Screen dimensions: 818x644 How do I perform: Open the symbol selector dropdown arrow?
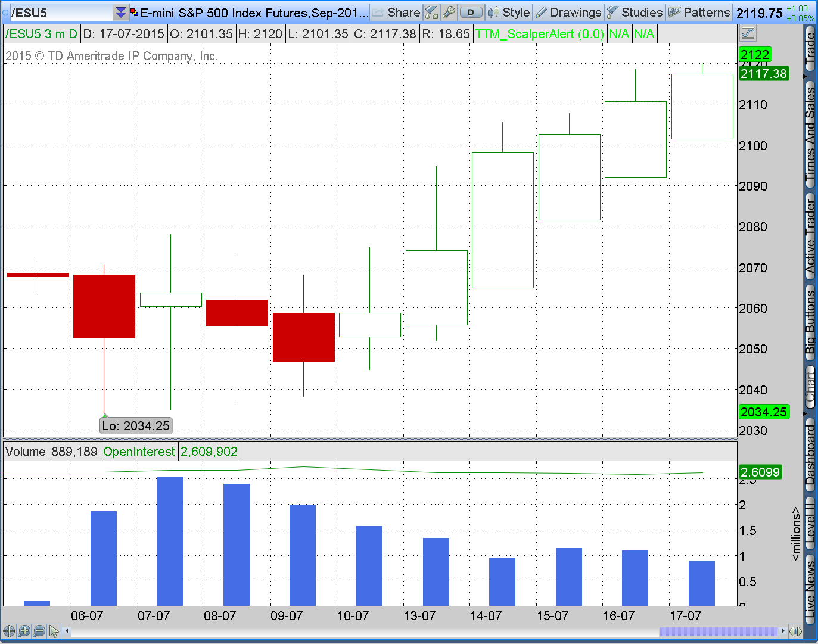[121, 13]
